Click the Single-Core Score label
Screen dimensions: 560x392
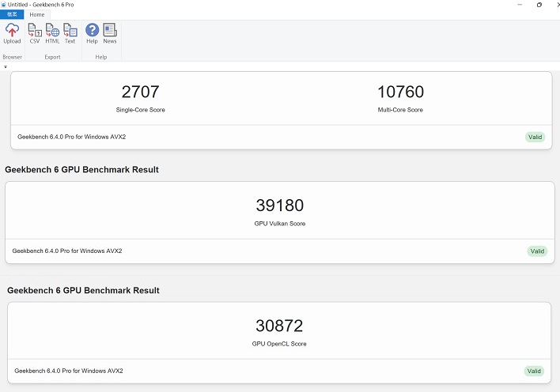140,110
